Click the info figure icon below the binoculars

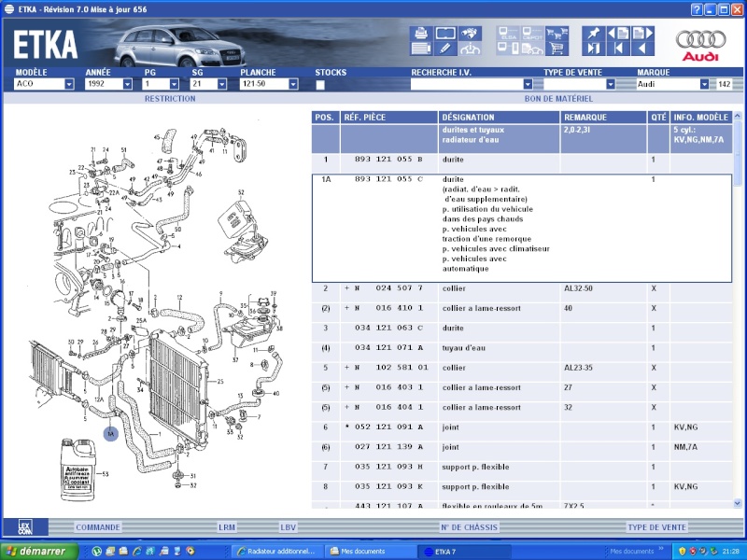click(470, 49)
